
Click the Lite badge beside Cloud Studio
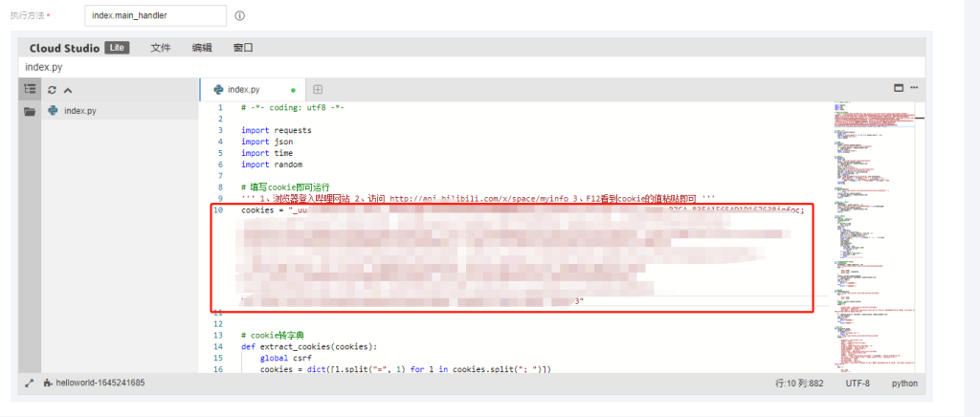(117, 48)
